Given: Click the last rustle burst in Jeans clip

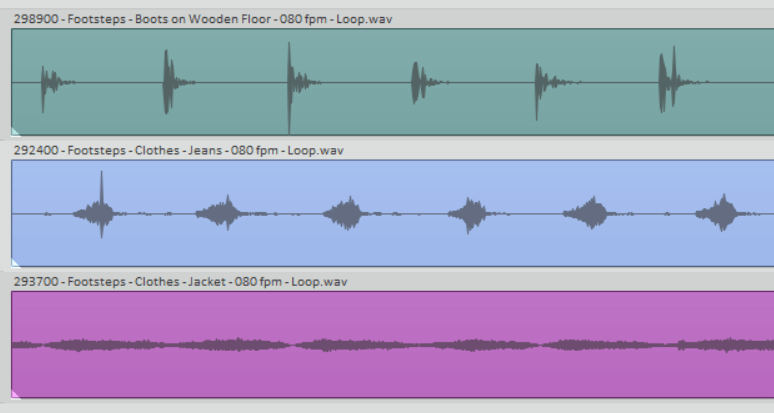Looking at the screenshot, I should [718, 213].
